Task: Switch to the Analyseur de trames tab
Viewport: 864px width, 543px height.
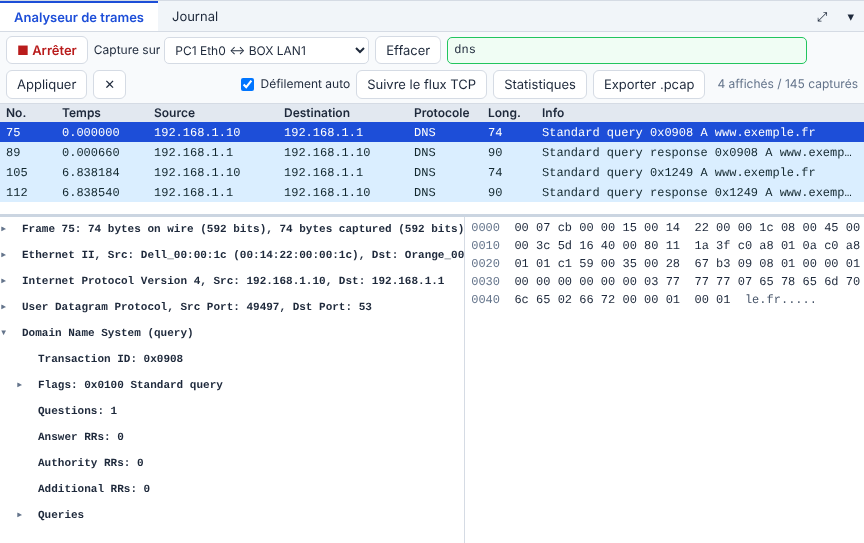Action: 79,17
